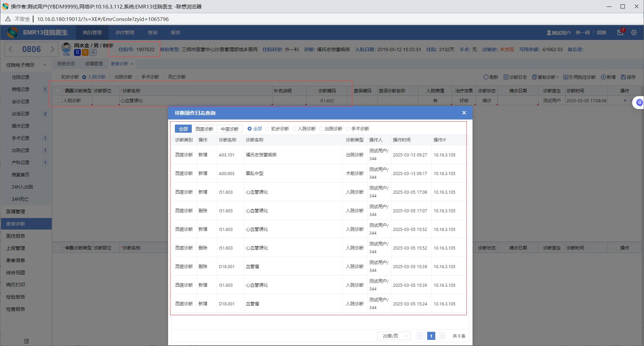Select 出院诊断 radio on main page
644x346 pixels.
(111, 77)
